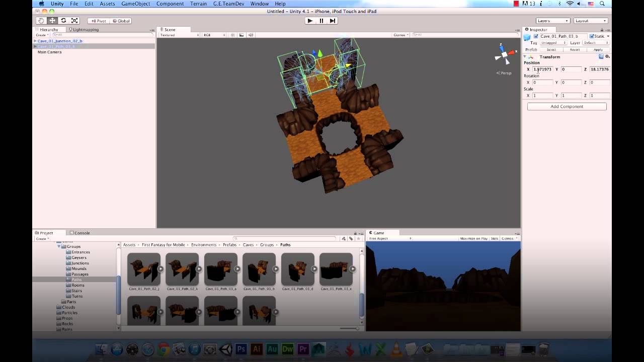Select the Rotate tool in the toolbar
The height and width of the screenshot is (362, 644).
(x=63, y=21)
